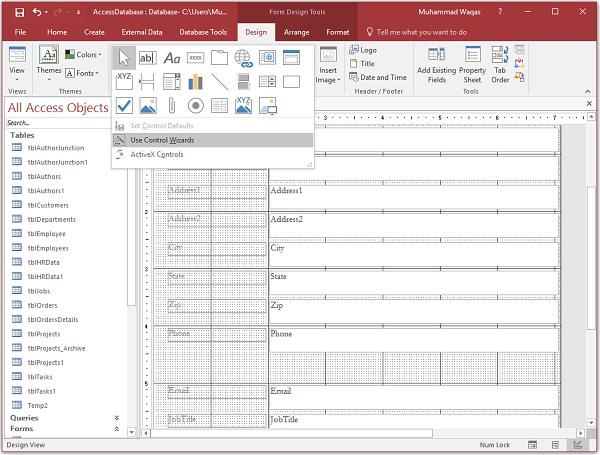
Task: Open ActiveX Controls menu entry
Action: (x=157, y=155)
